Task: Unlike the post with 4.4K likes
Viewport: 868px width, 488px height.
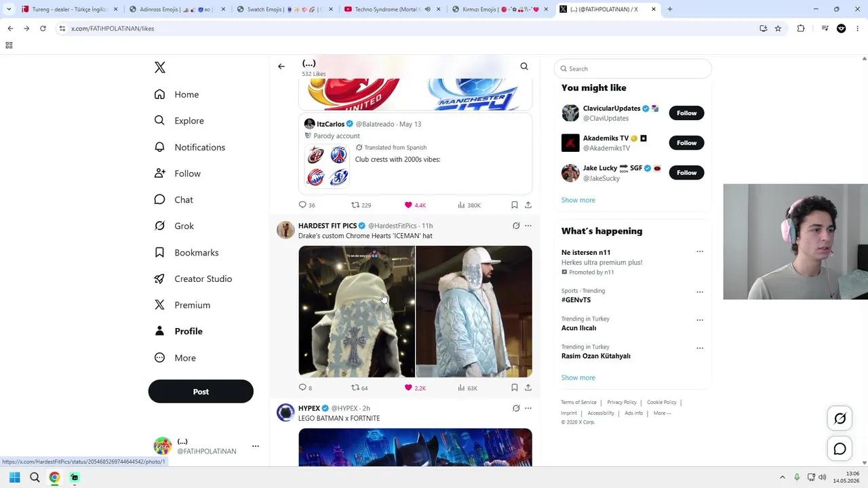Action: point(408,205)
